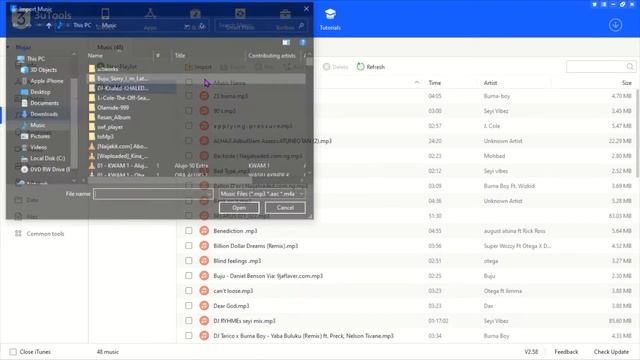Screen dimensions: 640x360
Task: Click Open in the Import Music dialog
Action: pos(239,208)
